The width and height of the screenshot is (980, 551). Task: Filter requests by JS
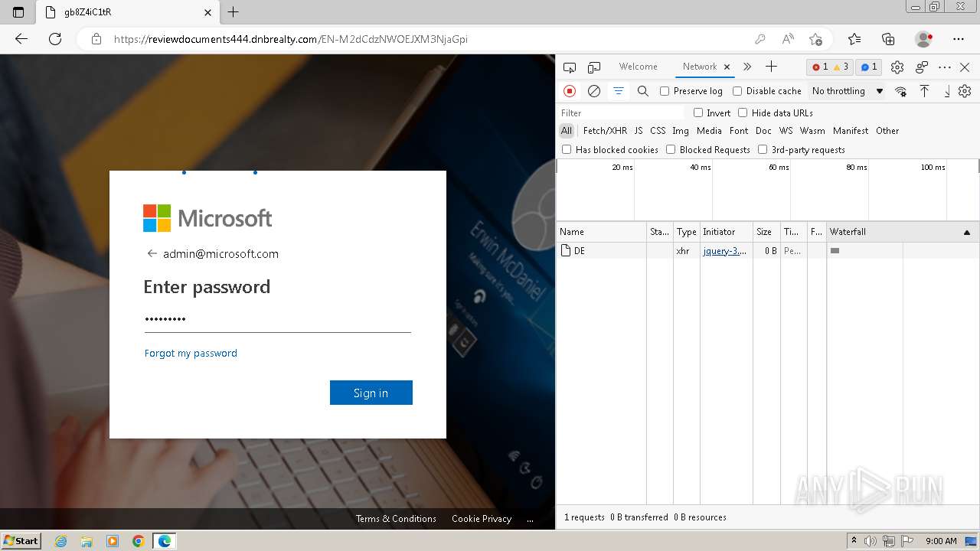click(x=639, y=131)
